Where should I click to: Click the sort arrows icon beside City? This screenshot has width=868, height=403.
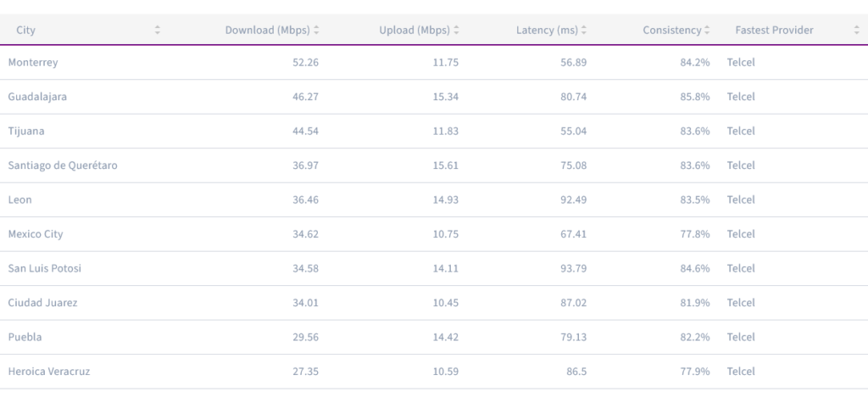coord(158,31)
